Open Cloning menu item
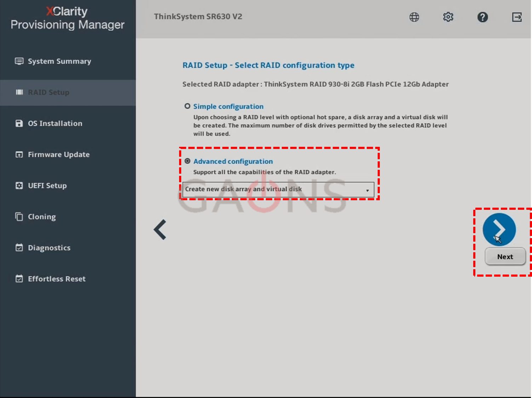 pyautogui.click(x=68, y=217)
